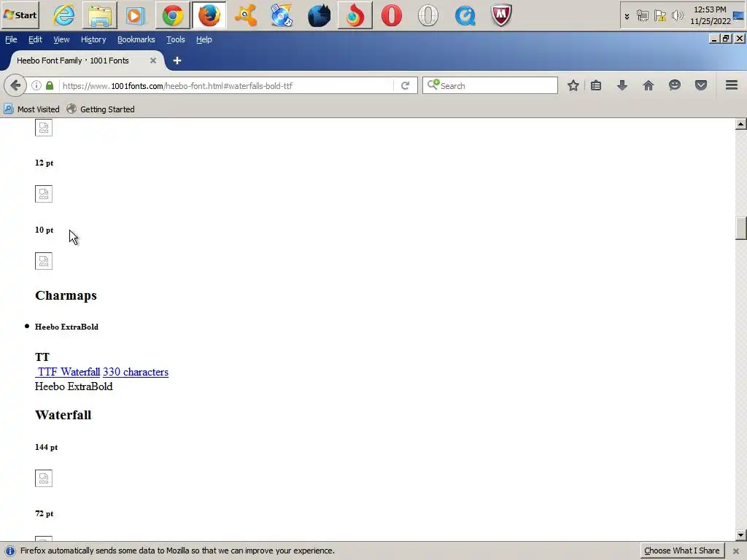This screenshot has height=560, width=747.
Task: Open the hamburger menu
Action: (732, 85)
